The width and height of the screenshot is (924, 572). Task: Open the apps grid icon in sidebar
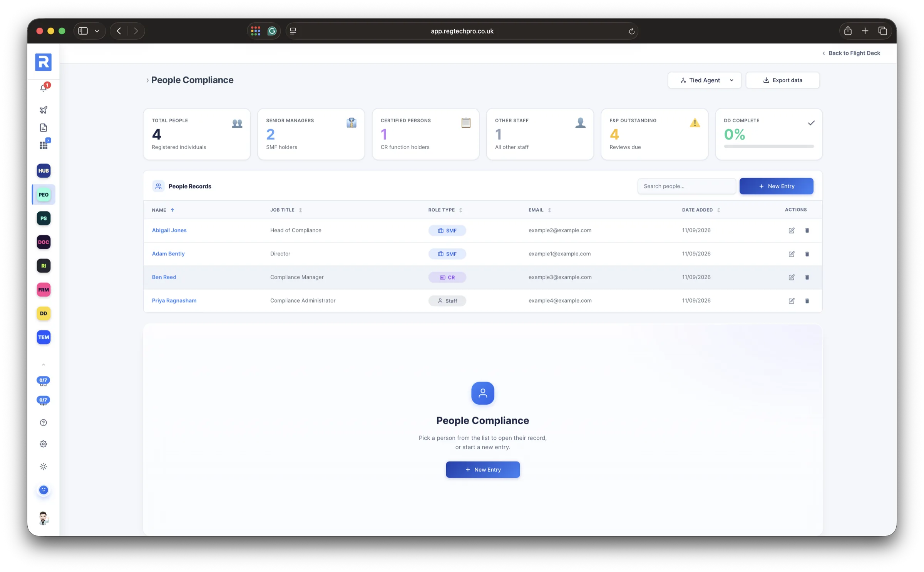[44, 145]
